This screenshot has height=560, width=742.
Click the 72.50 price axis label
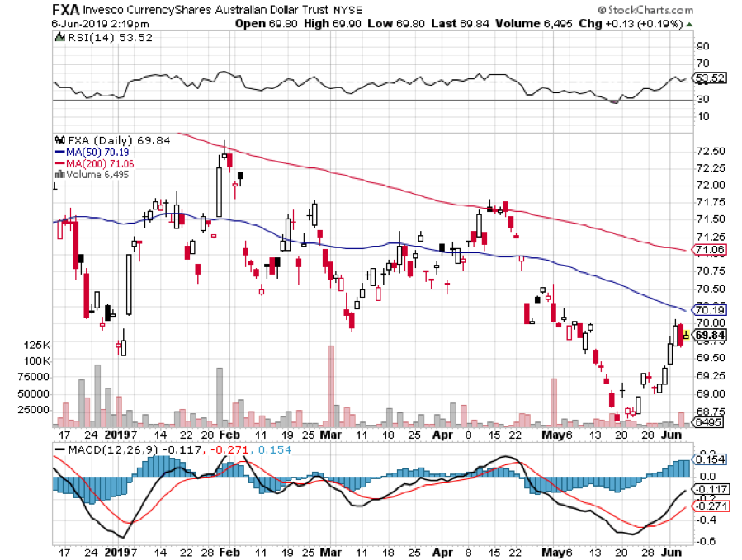tap(711, 152)
